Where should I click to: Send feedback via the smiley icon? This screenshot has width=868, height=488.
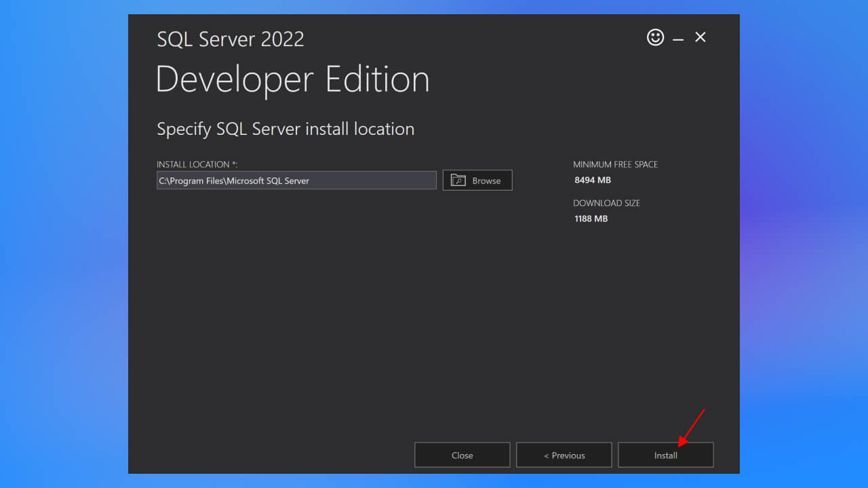(655, 37)
